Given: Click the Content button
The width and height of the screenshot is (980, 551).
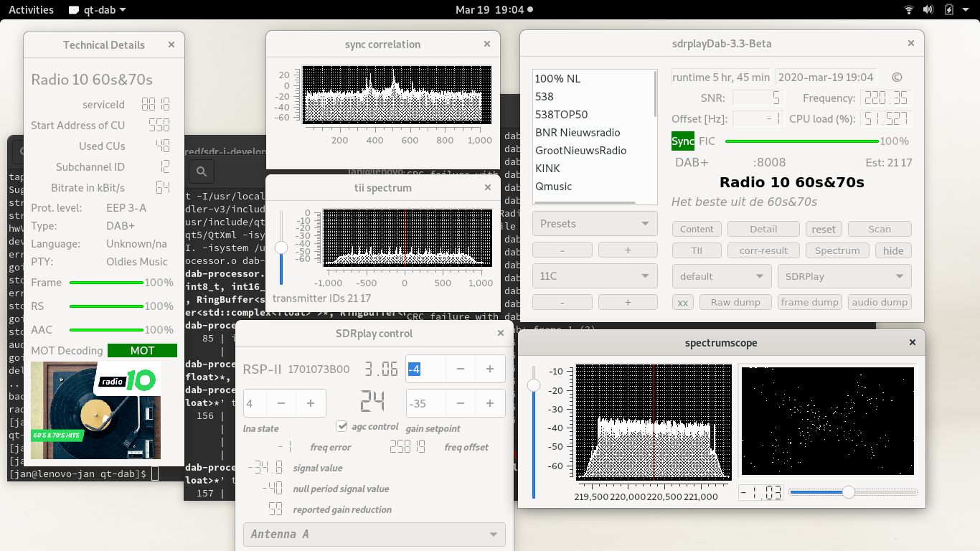Looking at the screenshot, I should [697, 229].
